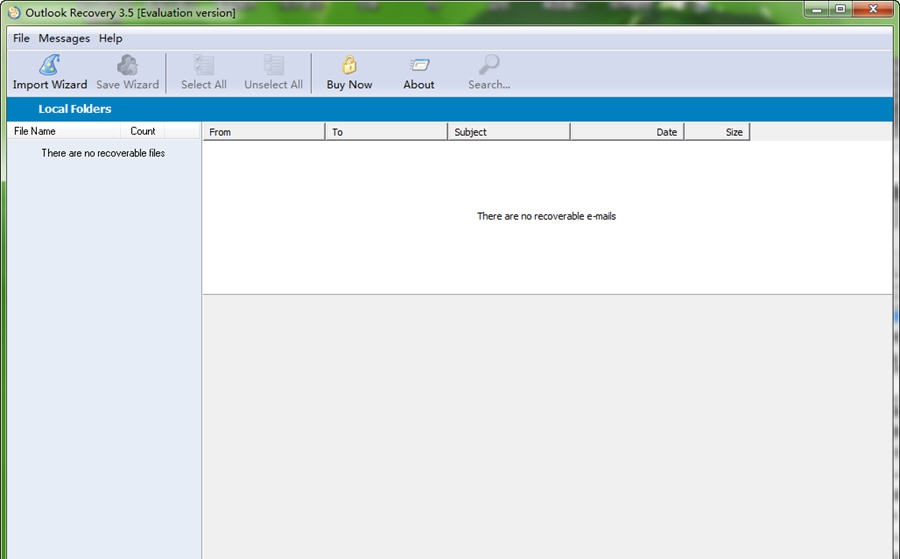Click the Search magnifier icon

(489, 65)
